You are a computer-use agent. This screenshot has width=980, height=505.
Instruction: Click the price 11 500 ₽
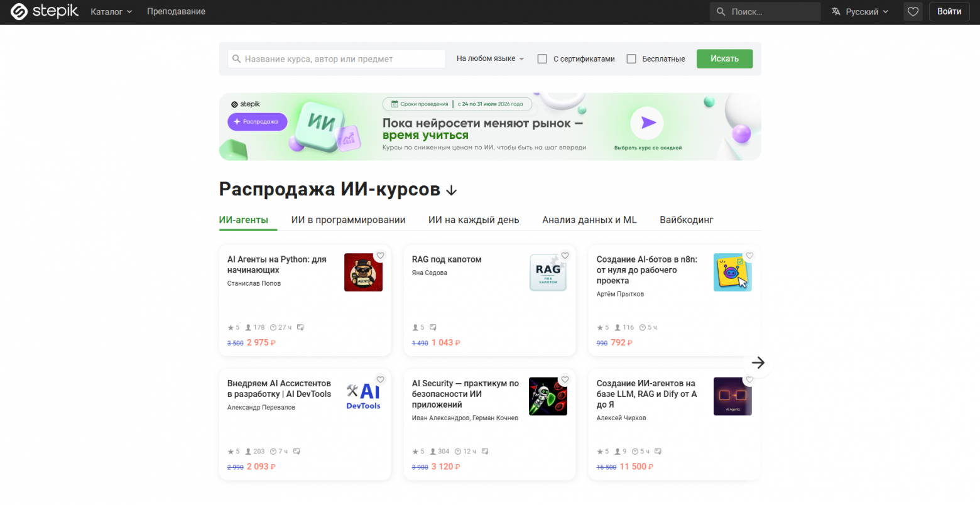click(x=636, y=467)
